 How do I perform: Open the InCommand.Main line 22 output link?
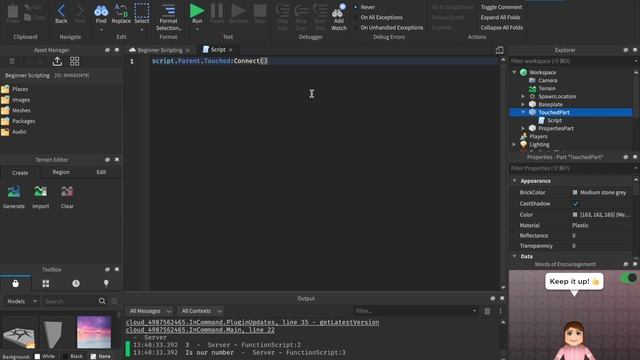200,330
